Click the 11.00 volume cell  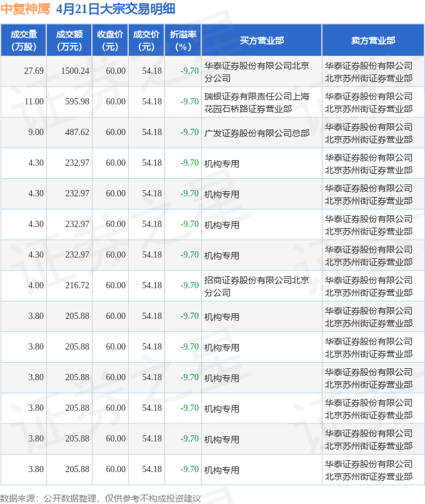pos(34,102)
